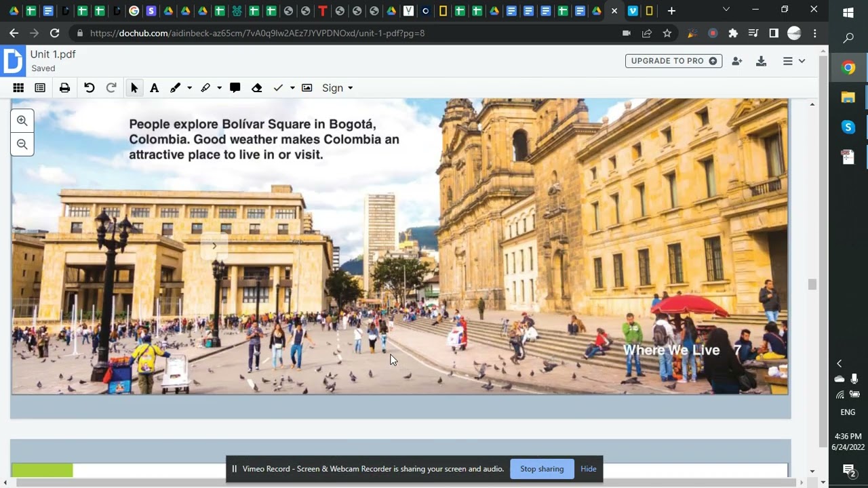The width and height of the screenshot is (868, 488).
Task: Select the Eraser tool
Action: coord(256,88)
